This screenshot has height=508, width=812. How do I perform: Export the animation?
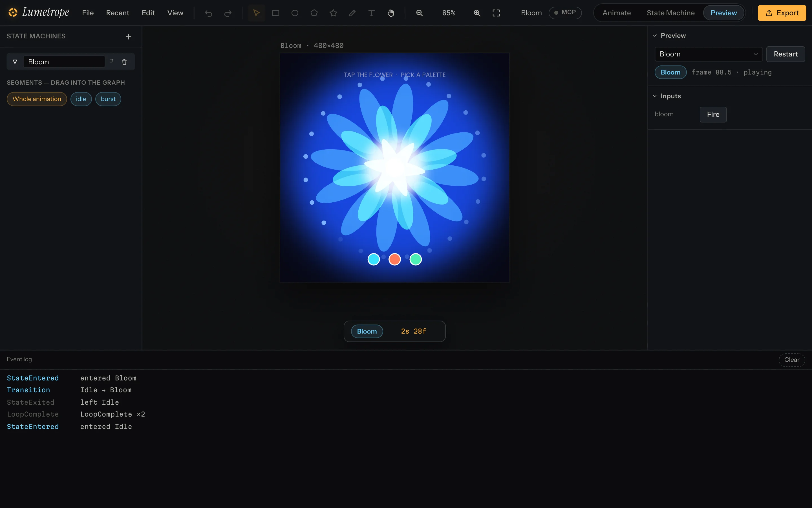(782, 13)
